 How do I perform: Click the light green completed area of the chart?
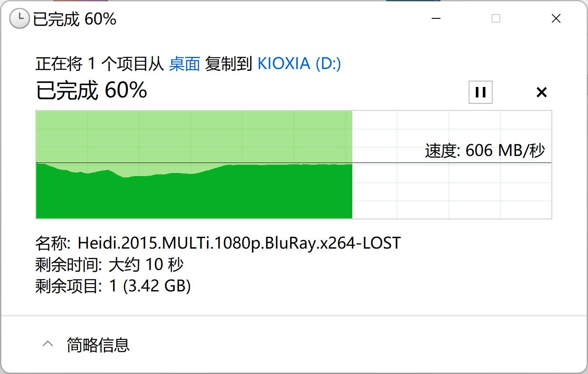tap(192, 135)
